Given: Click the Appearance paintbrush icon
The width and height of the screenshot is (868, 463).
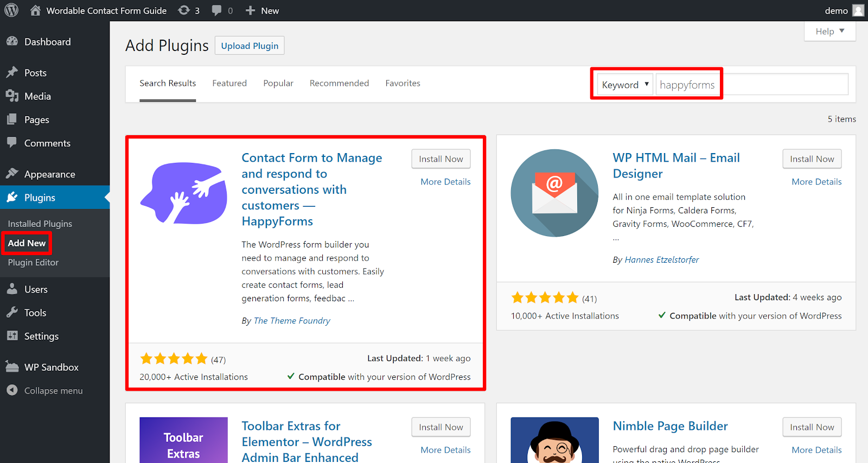Looking at the screenshot, I should coord(12,173).
